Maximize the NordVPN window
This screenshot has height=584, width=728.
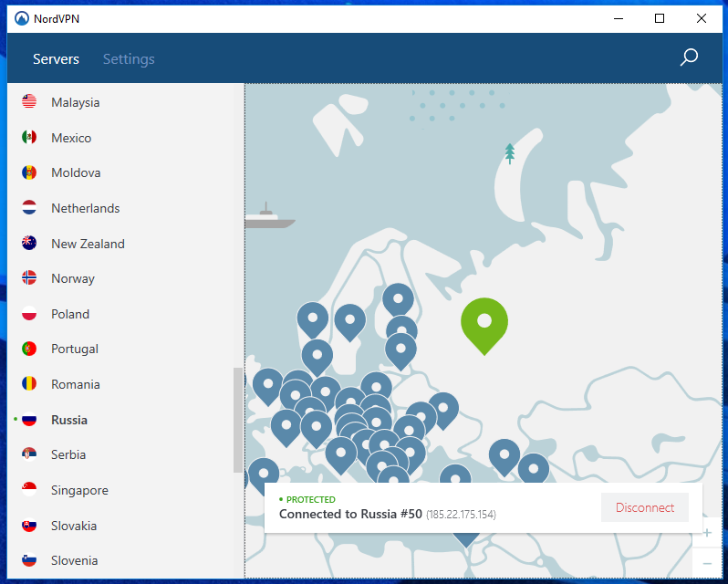(660, 18)
